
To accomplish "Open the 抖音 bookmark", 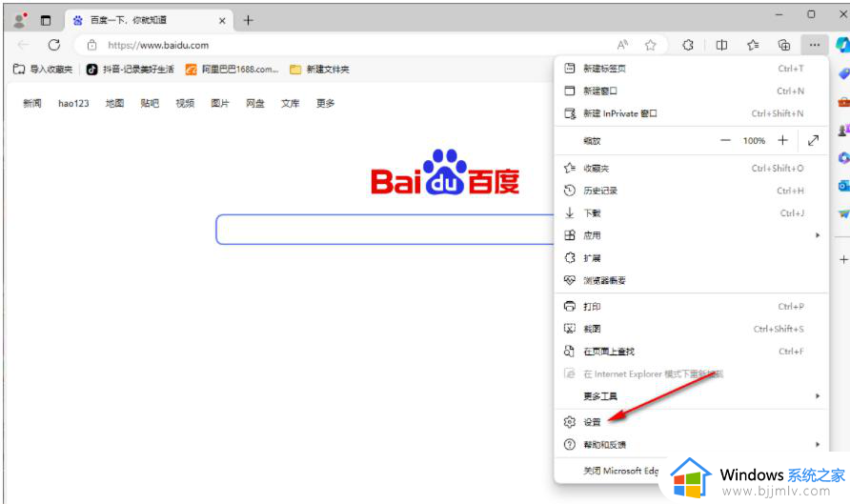I will click(131, 69).
